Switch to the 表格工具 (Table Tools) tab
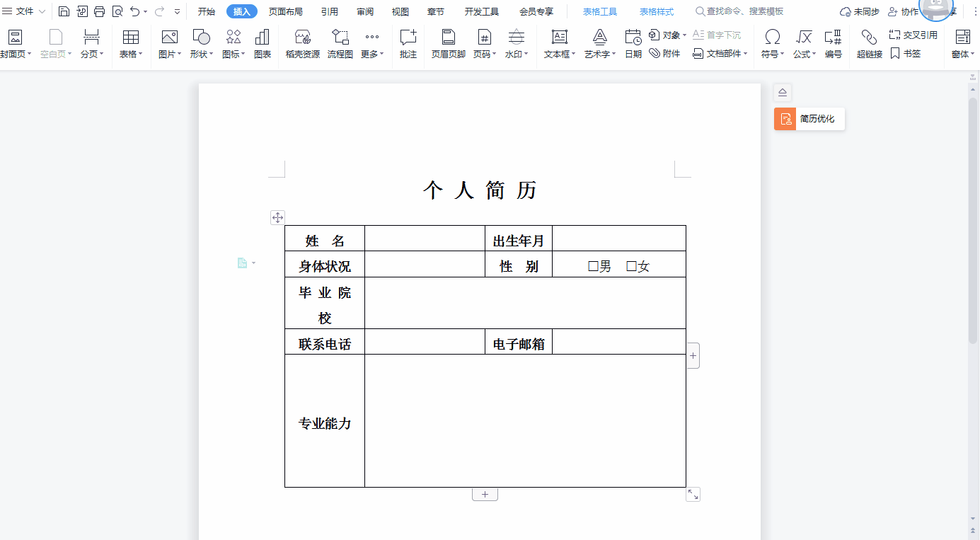The image size is (980, 540). tap(600, 11)
